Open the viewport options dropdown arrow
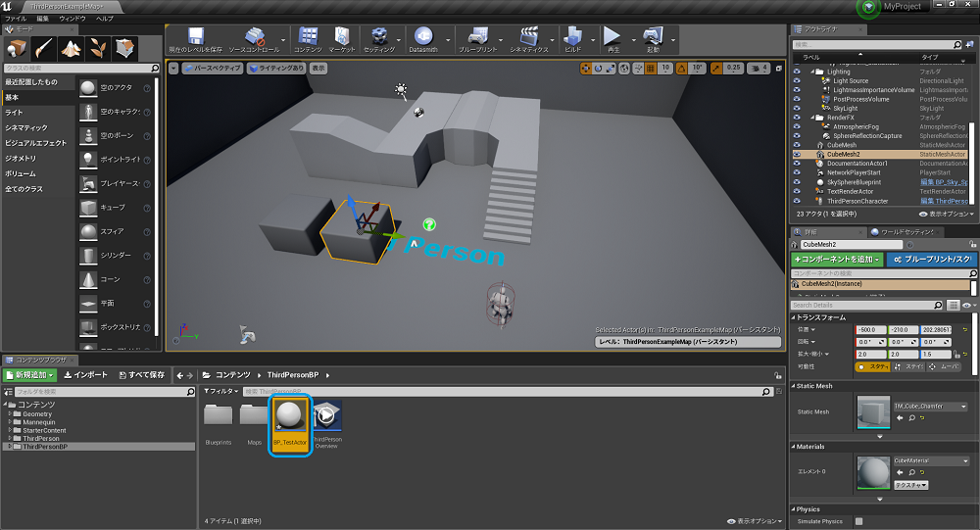The width and height of the screenshot is (980, 530). pos(173,69)
